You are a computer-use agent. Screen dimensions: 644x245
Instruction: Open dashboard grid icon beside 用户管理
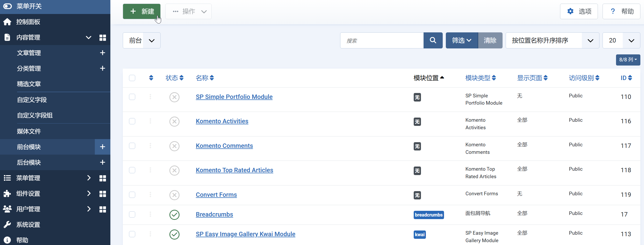(103, 209)
